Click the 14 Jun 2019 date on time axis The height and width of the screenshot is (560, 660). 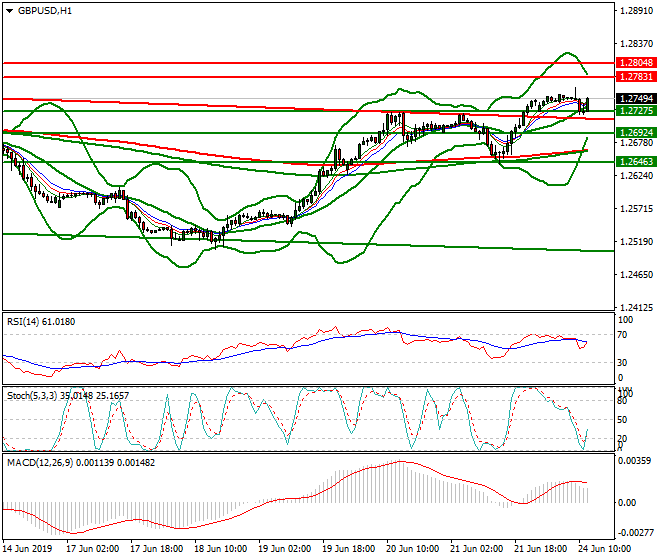(28, 548)
